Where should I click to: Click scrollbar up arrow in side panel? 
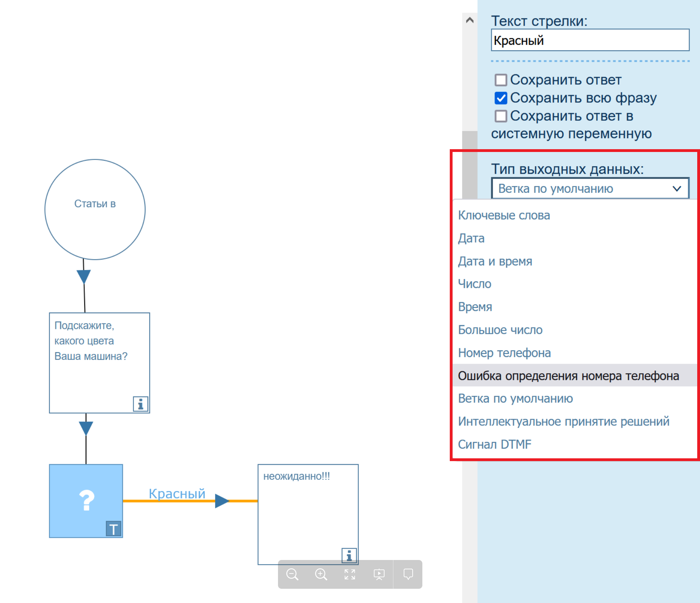click(x=470, y=20)
